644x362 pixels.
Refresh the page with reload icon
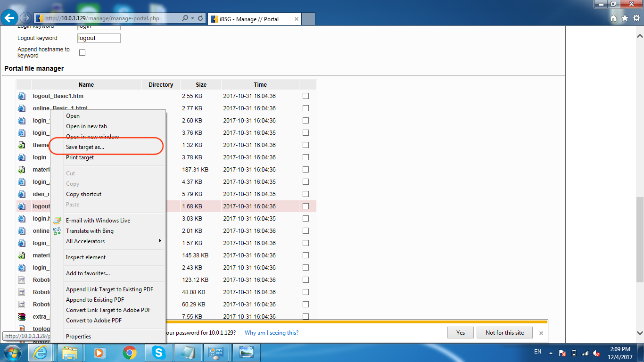click(201, 18)
